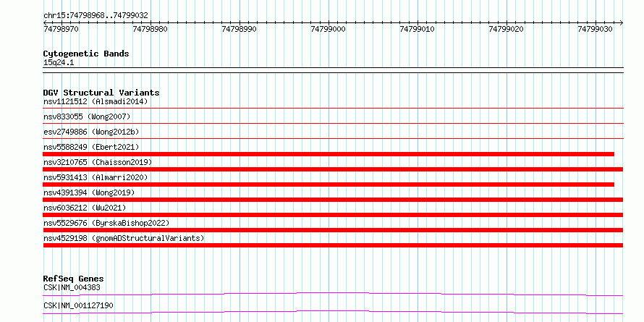Open variant nsv3210765 (Chaisson2019) label
The image size is (644, 322).
98,162
